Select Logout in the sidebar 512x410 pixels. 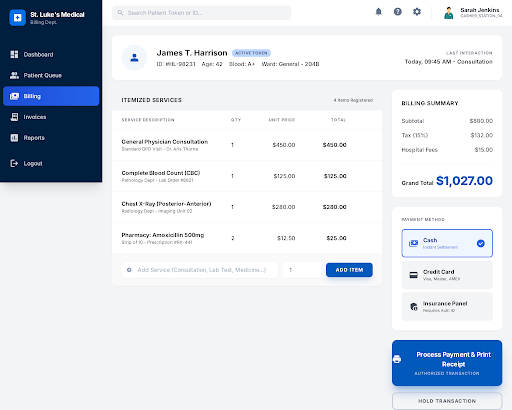coord(51,163)
